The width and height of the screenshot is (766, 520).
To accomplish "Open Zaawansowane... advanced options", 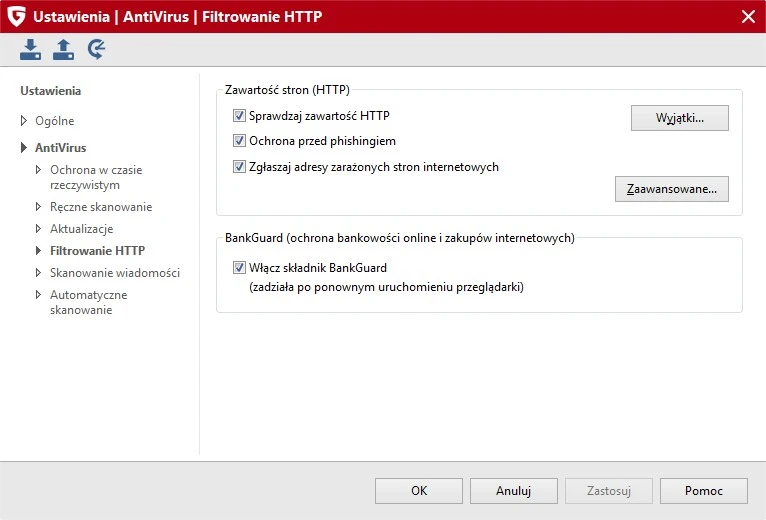I will pyautogui.click(x=671, y=189).
